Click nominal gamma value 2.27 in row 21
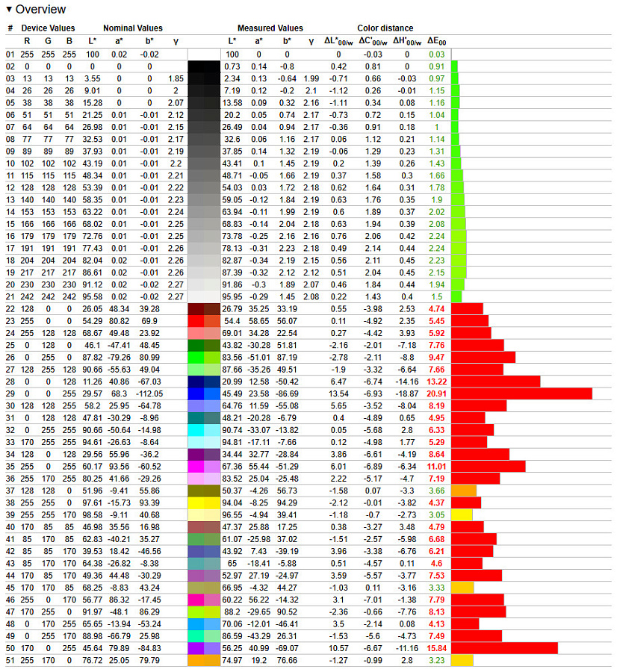The height and width of the screenshot is (672, 617). pyautogui.click(x=176, y=297)
